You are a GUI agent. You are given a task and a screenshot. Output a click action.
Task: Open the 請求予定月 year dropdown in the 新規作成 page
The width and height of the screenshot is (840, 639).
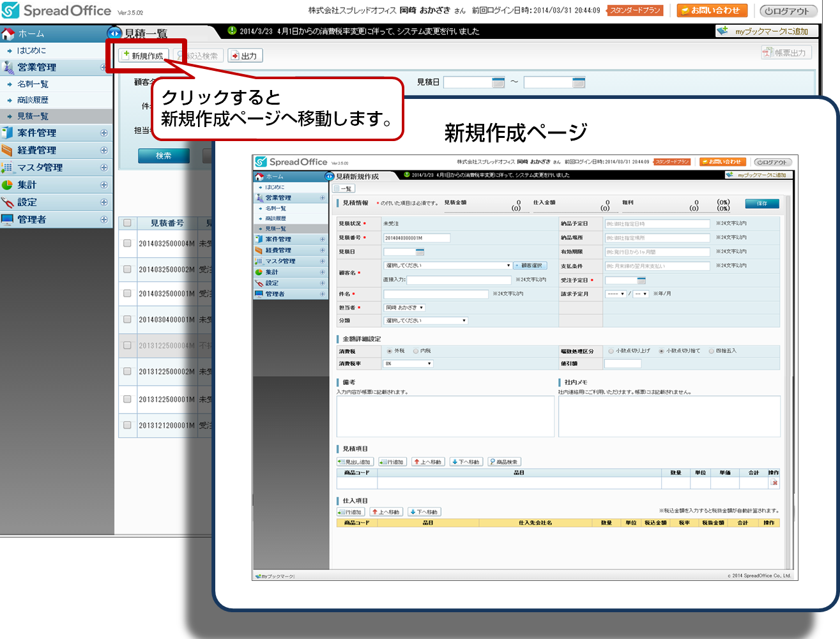[615, 294]
